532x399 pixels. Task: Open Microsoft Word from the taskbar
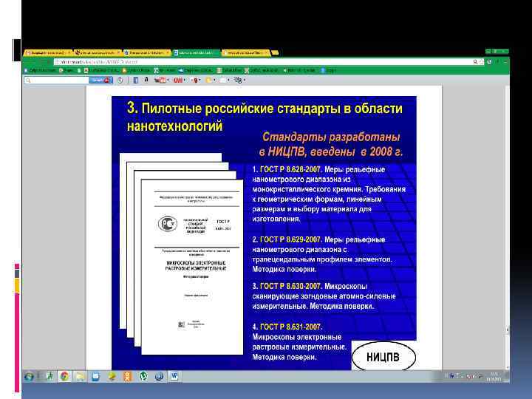click(174, 376)
